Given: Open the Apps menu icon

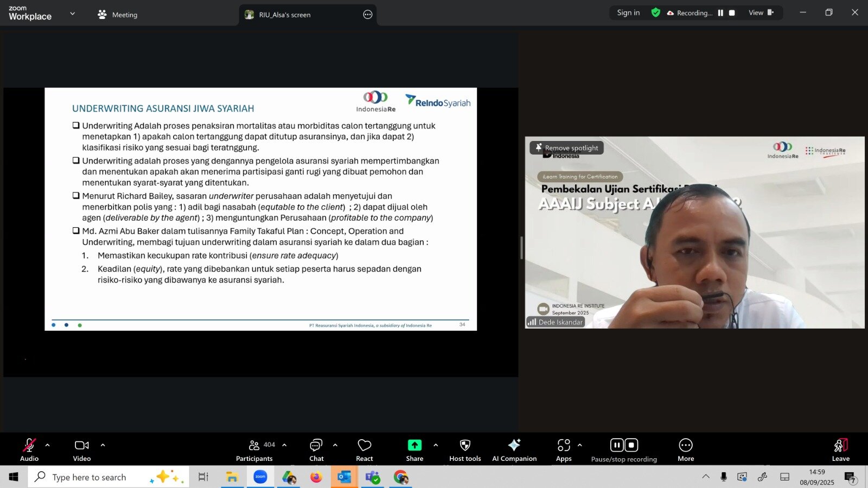Looking at the screenshot, I should click(x=564, y=450).
